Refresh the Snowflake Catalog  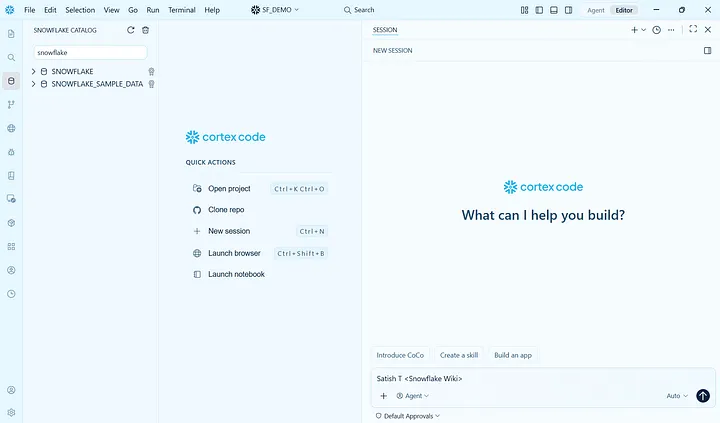[x=130, y=30]
